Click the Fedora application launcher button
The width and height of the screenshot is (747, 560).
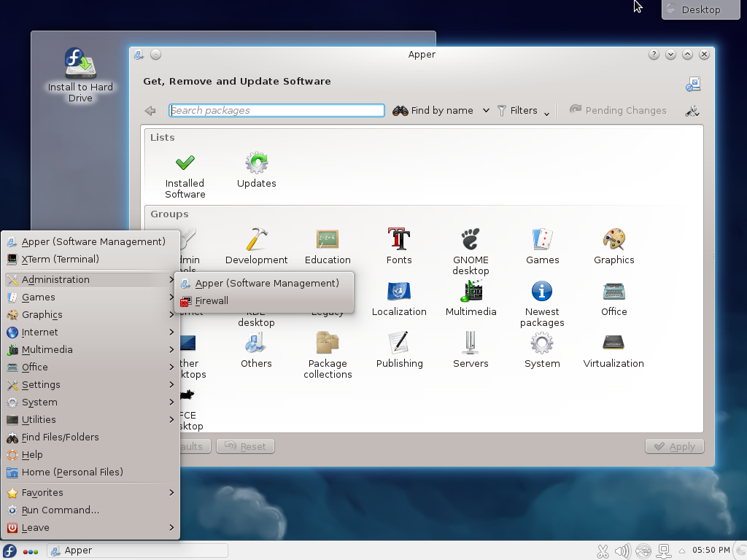point(9,551)
